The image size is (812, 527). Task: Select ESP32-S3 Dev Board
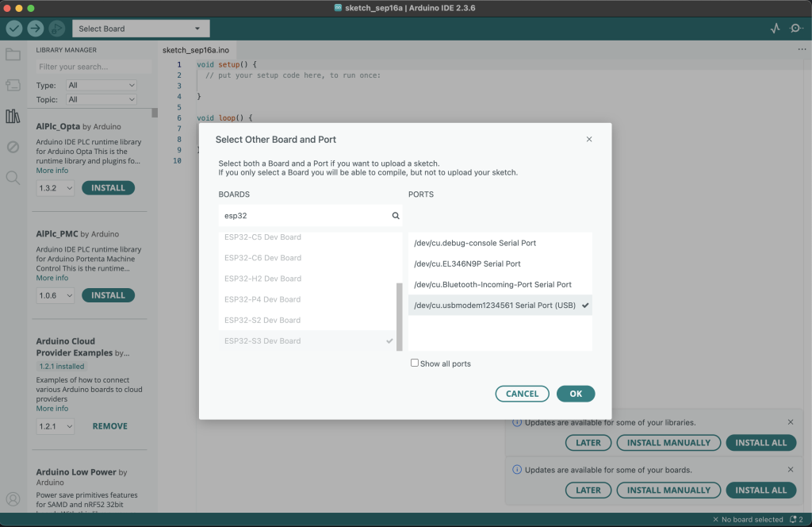307,340
